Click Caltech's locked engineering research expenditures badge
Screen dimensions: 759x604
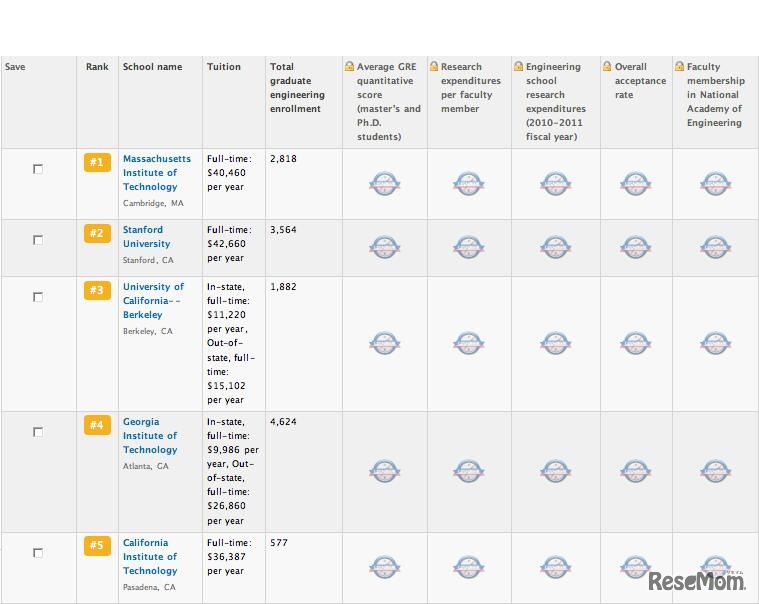[556, 567]
